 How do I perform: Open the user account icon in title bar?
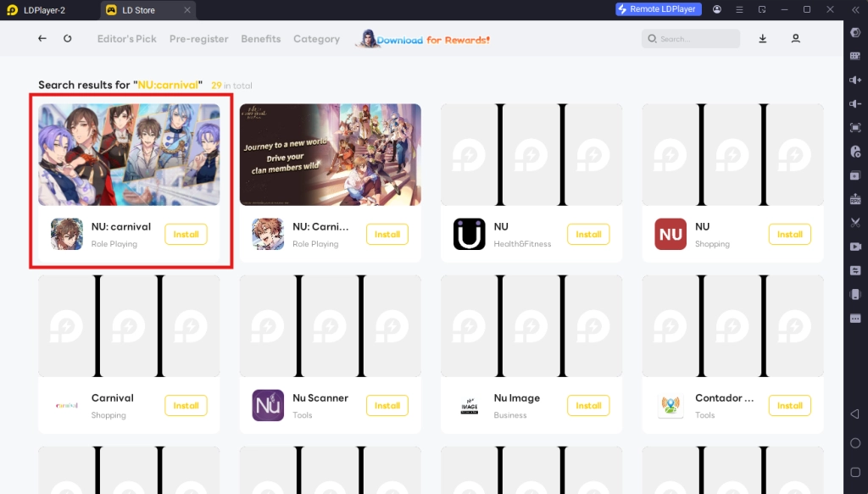[717, 9]
